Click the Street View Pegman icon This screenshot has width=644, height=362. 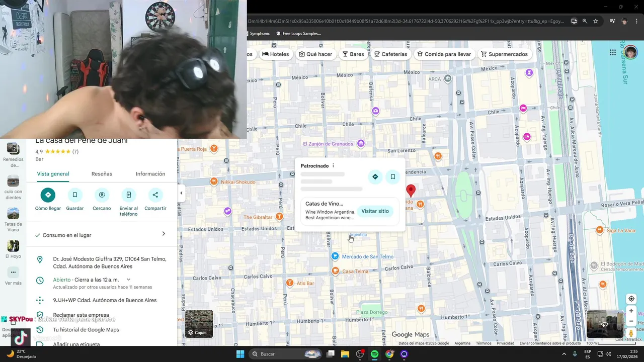[631, 333]
